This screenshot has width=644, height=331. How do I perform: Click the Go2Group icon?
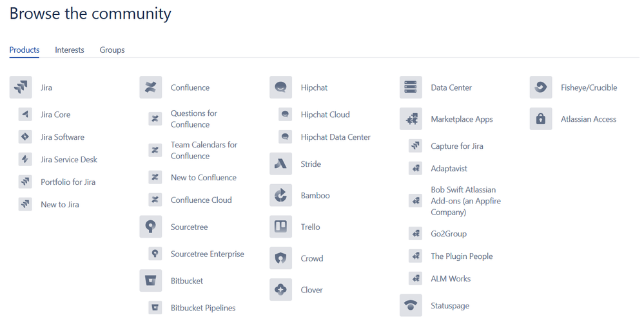point(415,234)
